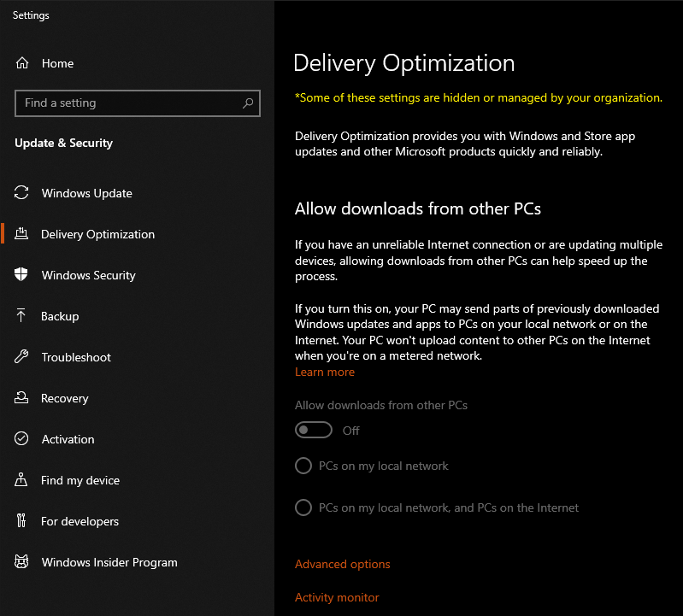Click the Activation checkmark circle icon
Viewport: 683px width, 616px height.
(21, 438)
